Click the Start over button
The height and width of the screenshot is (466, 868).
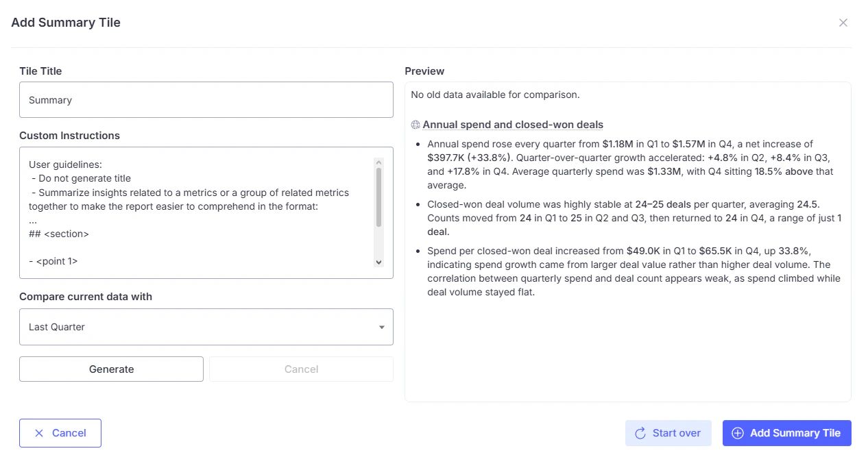[668, 433]
